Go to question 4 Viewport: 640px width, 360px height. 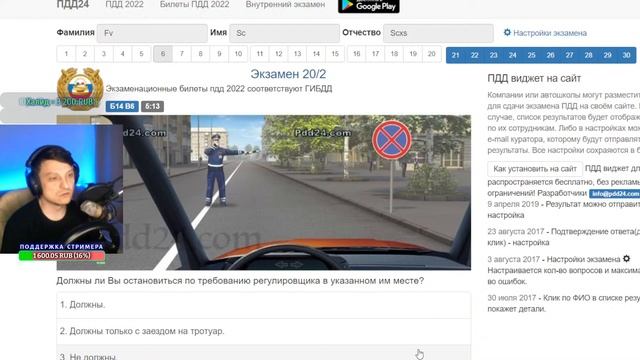click(x=122, y=54)
